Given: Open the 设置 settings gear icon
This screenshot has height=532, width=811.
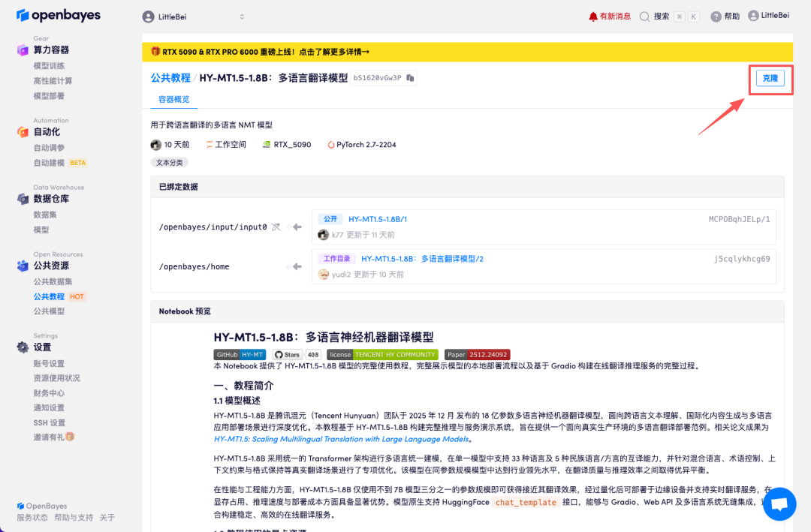Looking at the screenshot, I should [22, 347].
